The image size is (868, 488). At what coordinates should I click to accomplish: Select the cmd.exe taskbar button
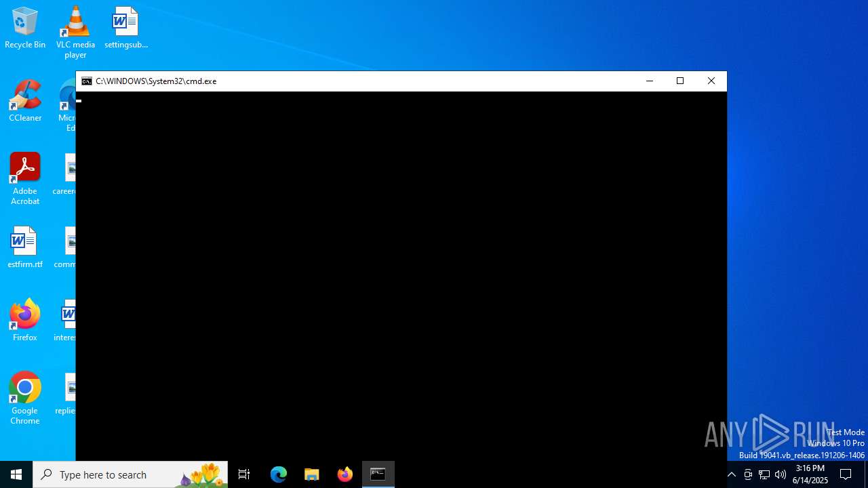point(378,474)
